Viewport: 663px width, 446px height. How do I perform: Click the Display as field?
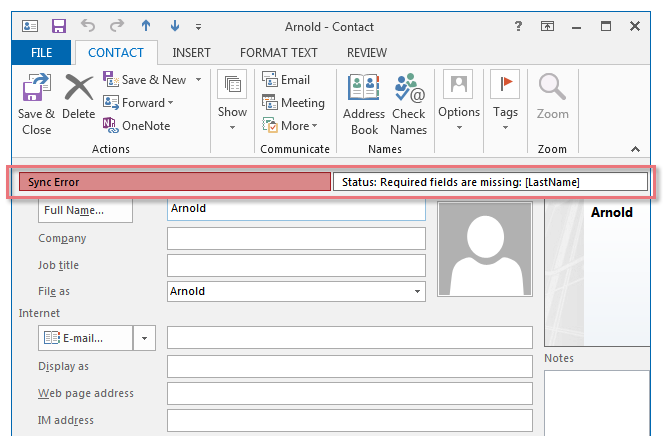tap(349, 366)
